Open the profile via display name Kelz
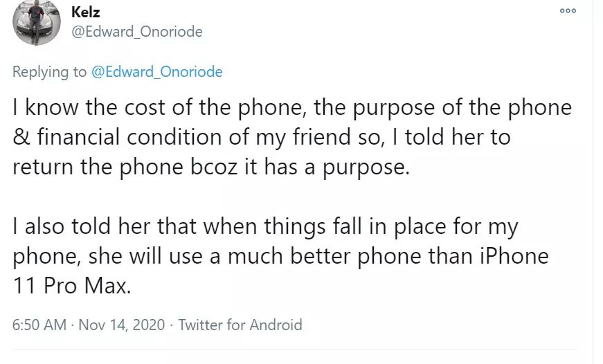The width and height of the screenshot is (603, 364). 86,12
